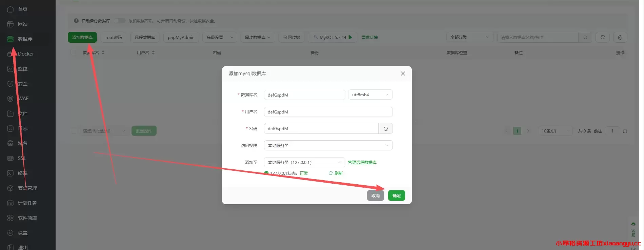
Task: Open the 请选择批量操作 dropdown
Action: coord(104,131)
